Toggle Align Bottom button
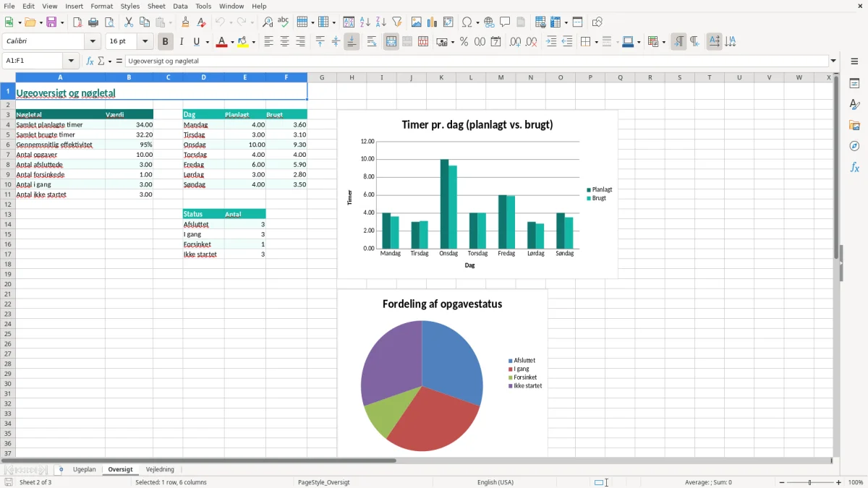 click(352, 42)
